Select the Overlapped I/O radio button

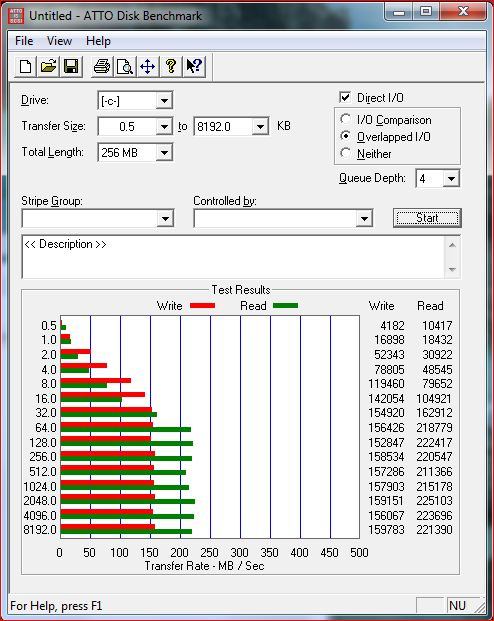point(345,136)
